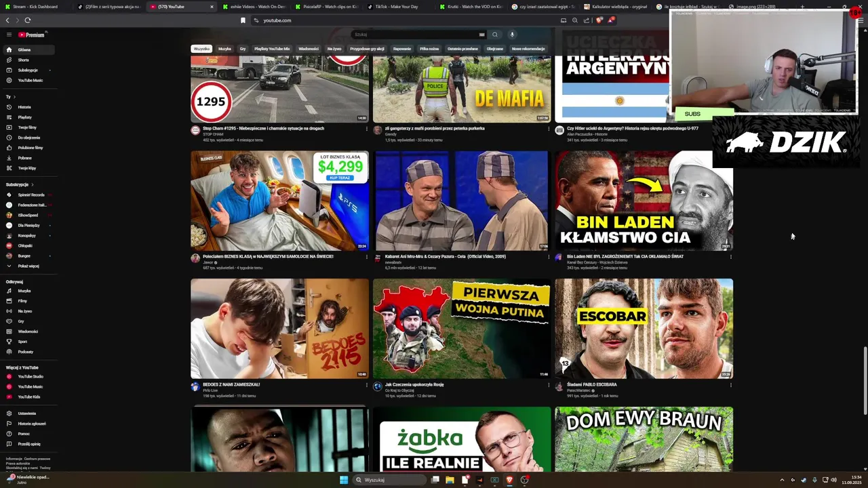Image resolution: width=868 pixels, height=488 pixels.
Task: Open YouTube Music under Subskrypcje entry
Action: 31,80
